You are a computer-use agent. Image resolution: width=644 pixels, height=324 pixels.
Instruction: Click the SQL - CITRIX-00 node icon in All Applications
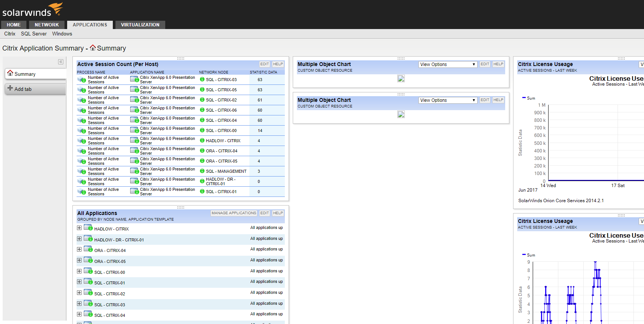88,271
